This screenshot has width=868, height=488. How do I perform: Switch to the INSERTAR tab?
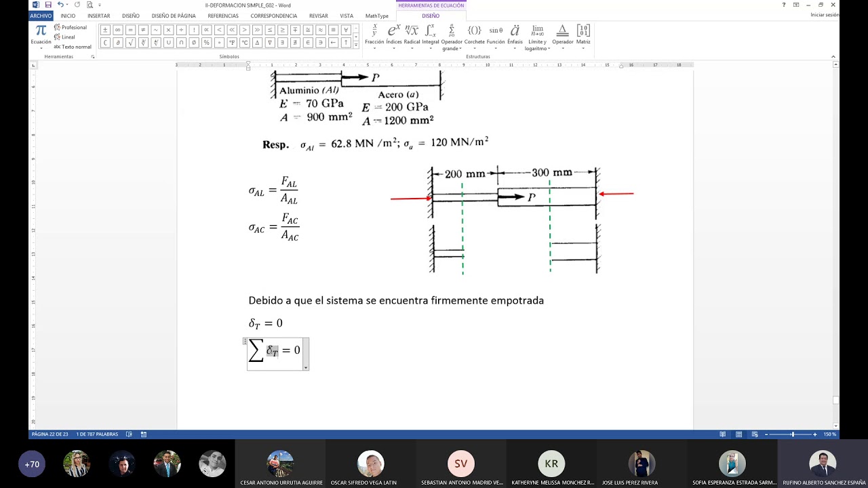pyautogui.click(x=98, y=16)
